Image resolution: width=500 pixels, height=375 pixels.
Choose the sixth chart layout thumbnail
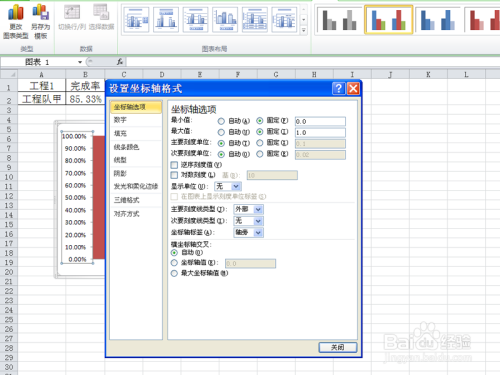coord(284,20)
